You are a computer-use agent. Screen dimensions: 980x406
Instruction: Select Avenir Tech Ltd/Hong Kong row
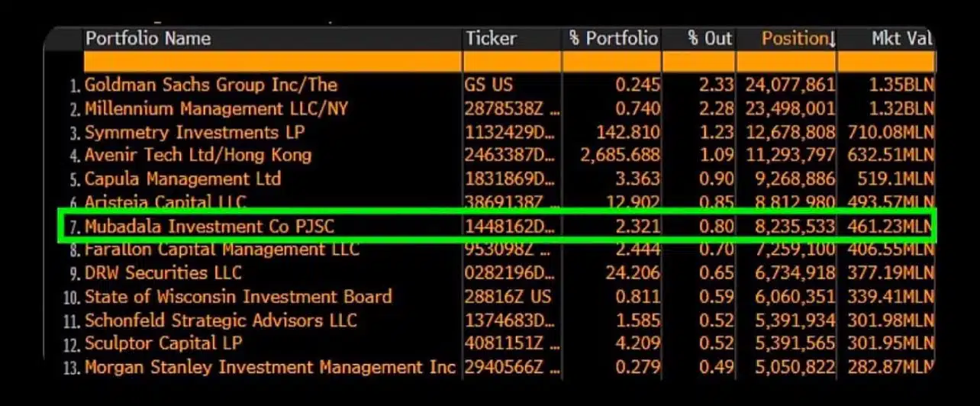(x=198, y=156)
